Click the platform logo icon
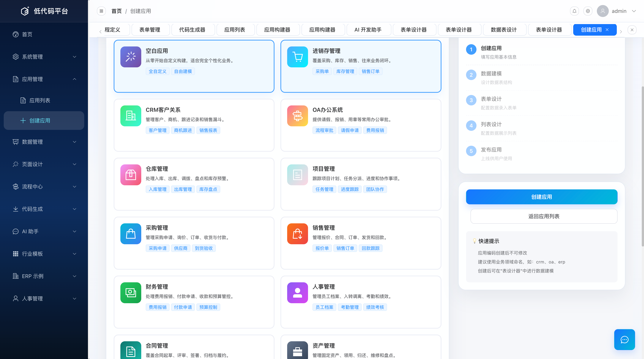This screenshot has height=359, width=644. 25,11
